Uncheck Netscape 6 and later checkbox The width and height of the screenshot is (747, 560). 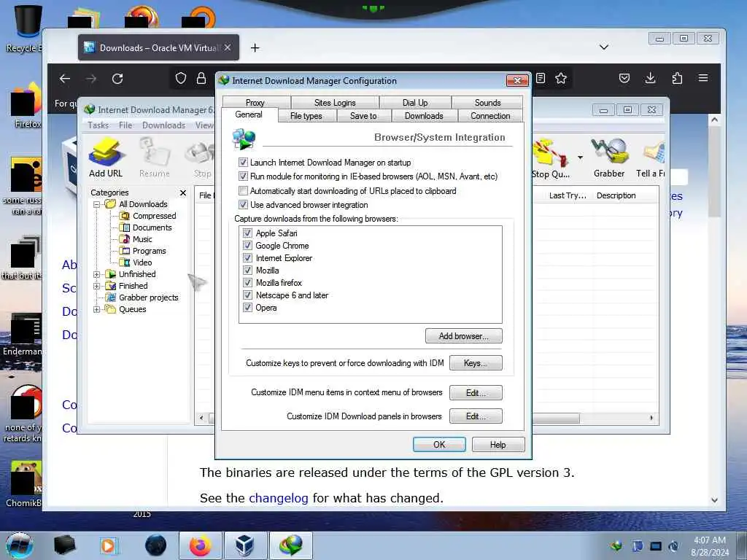pos(247,295)
